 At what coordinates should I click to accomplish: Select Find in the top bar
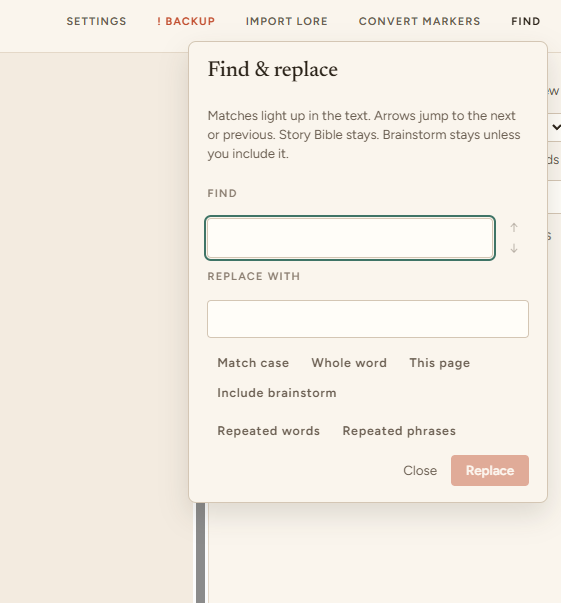click(x=526, y=21)
